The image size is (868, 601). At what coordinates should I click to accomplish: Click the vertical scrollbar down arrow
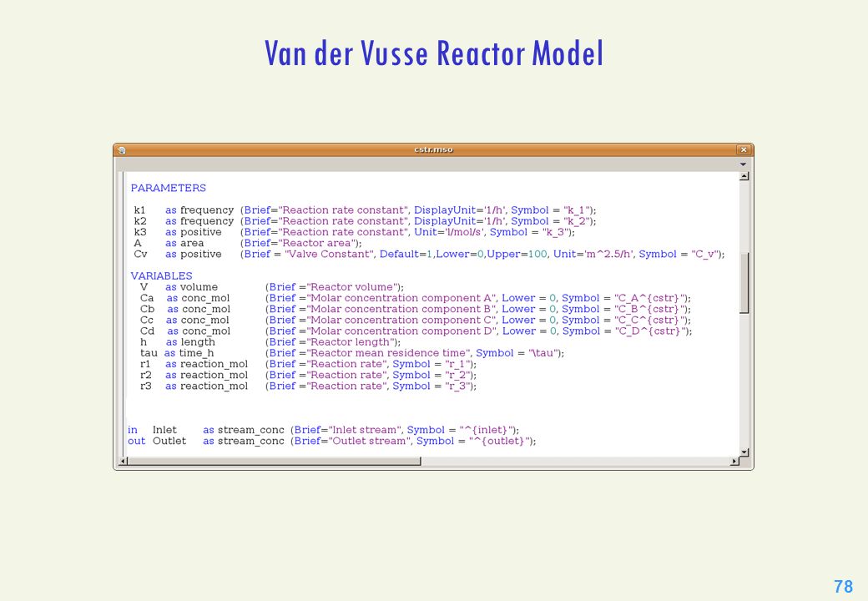click(x=744, y=452)
